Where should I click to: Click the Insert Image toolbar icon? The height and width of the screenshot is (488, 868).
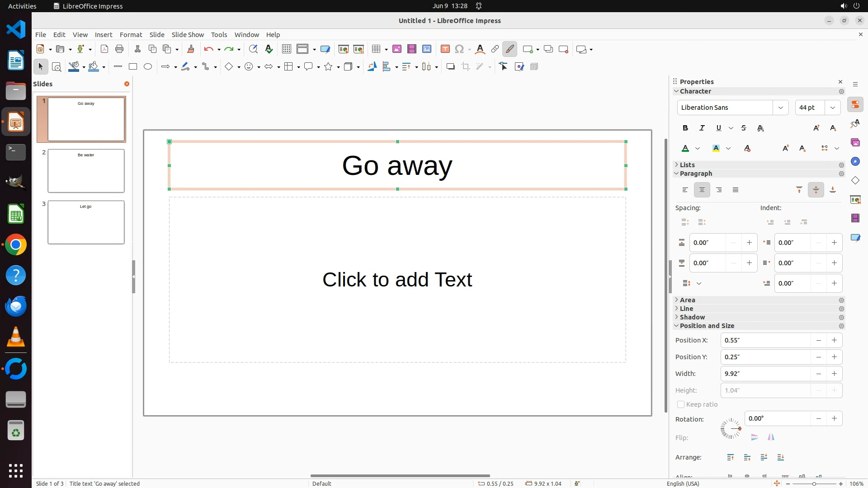[x=397, y=49]
